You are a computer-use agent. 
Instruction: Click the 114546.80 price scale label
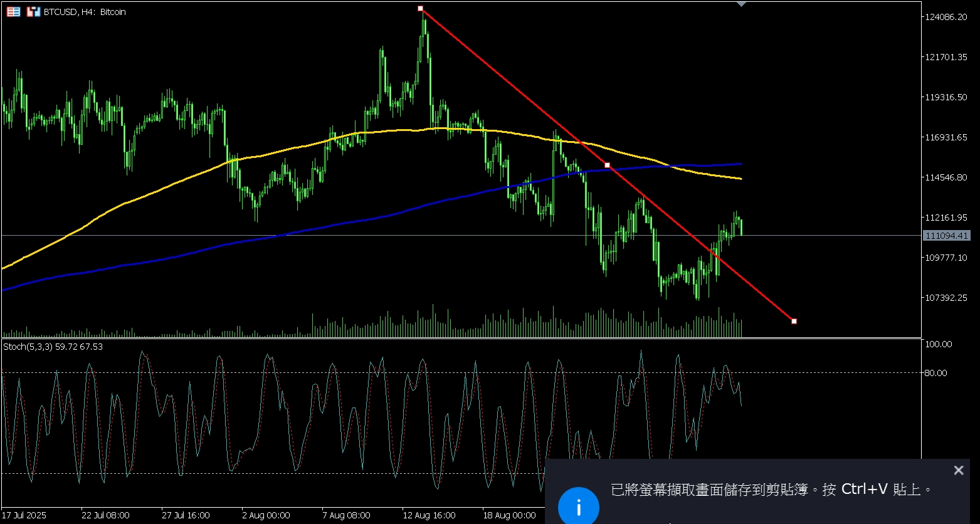[x=946, y=177]
